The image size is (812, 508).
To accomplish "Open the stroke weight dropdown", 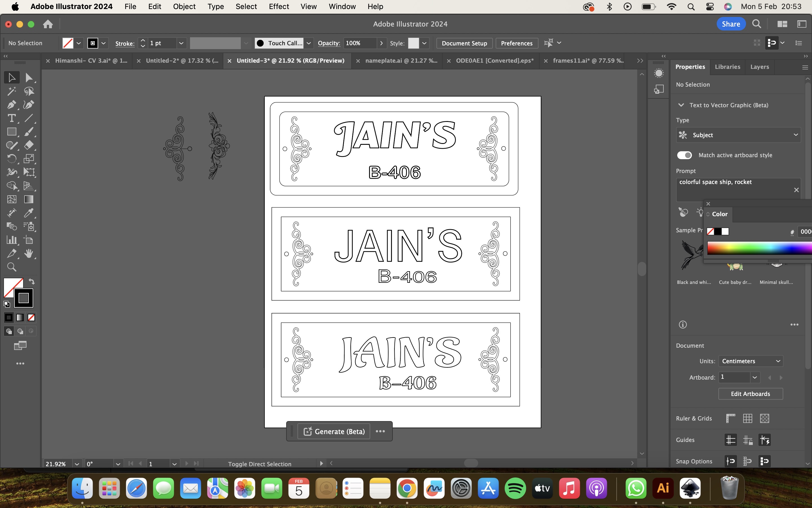I will click(181, 43).
